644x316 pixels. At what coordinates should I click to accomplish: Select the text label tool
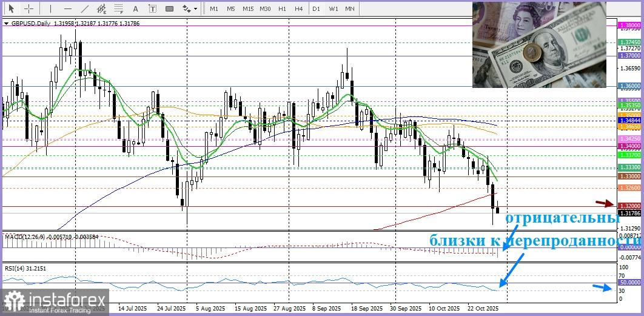tap(152, 8)
